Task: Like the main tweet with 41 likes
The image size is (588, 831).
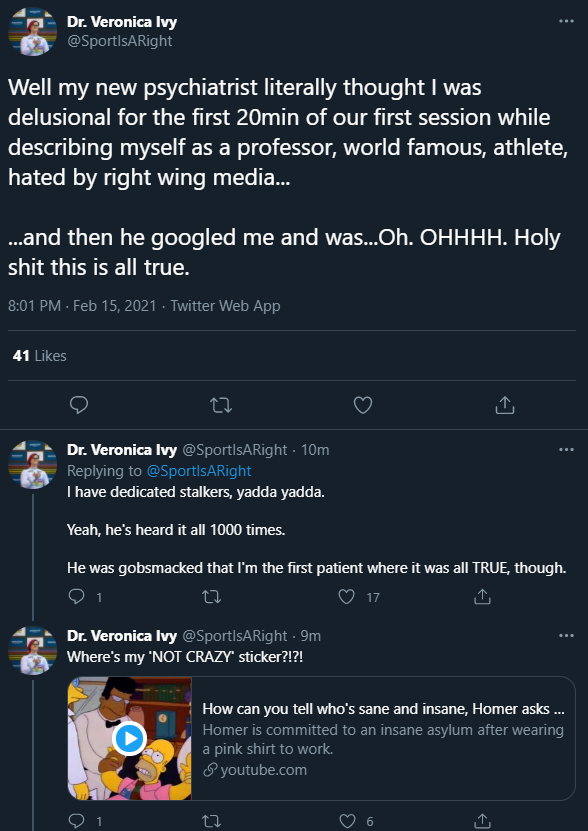Action: [363, 405]
